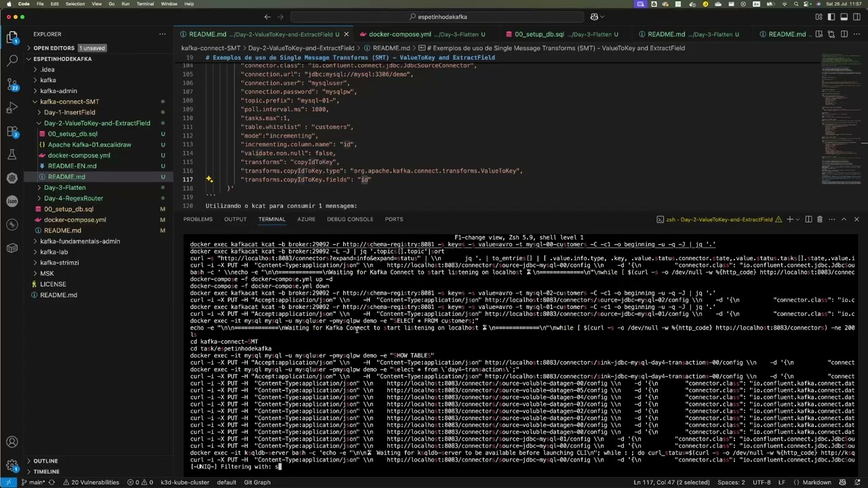Open launch profile dropdown next to plus
868x488 pixels.
(x=798, y=220)
